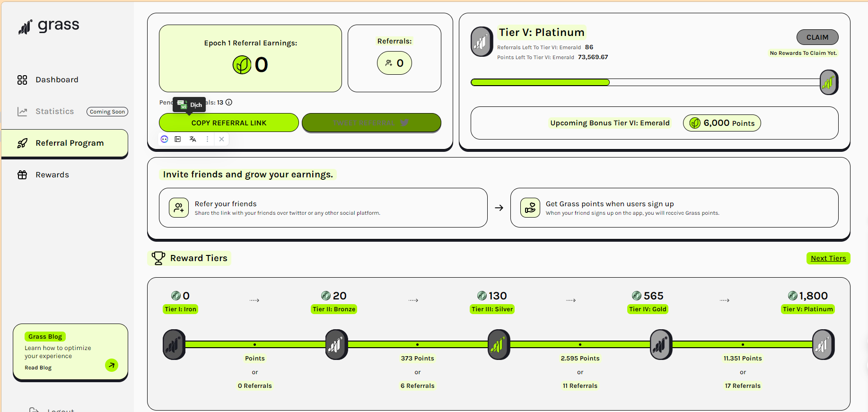
Task: Click the translate icon in floating toolbar
Action: (193, 139)
